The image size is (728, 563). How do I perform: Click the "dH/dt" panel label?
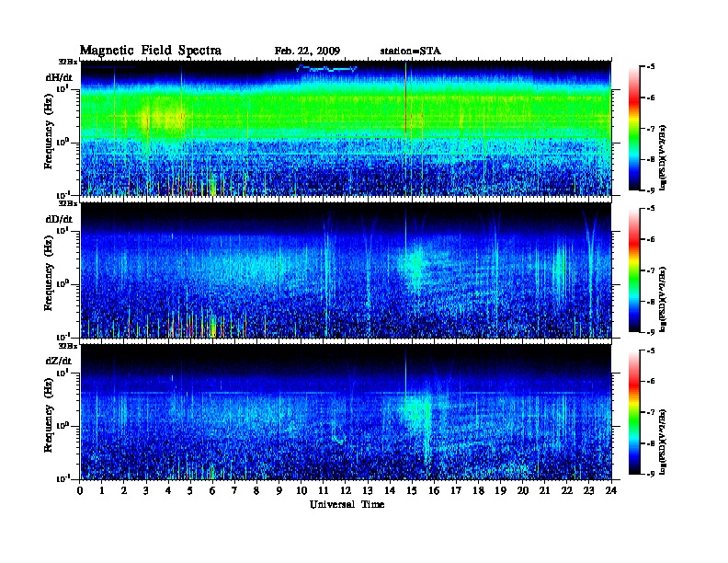coord(59,77)
